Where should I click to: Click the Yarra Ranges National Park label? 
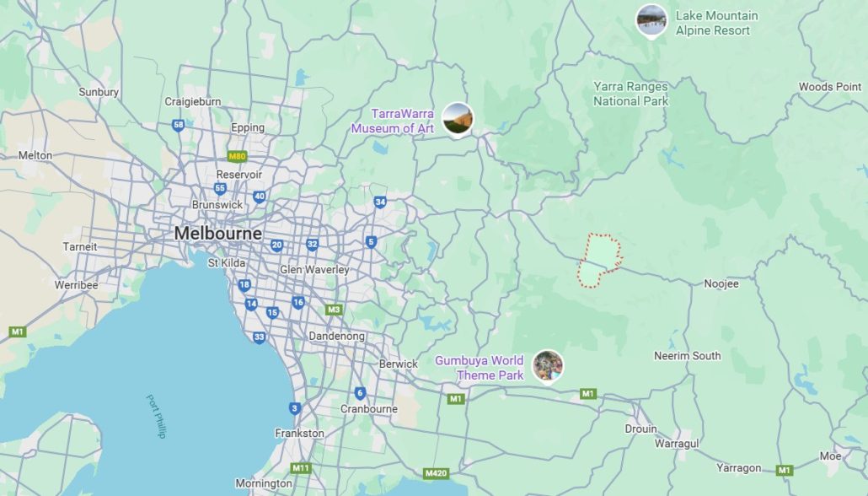click(630, 94)
